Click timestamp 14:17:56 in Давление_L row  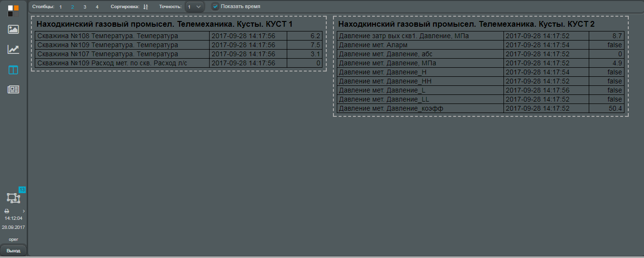pos(537,90)
